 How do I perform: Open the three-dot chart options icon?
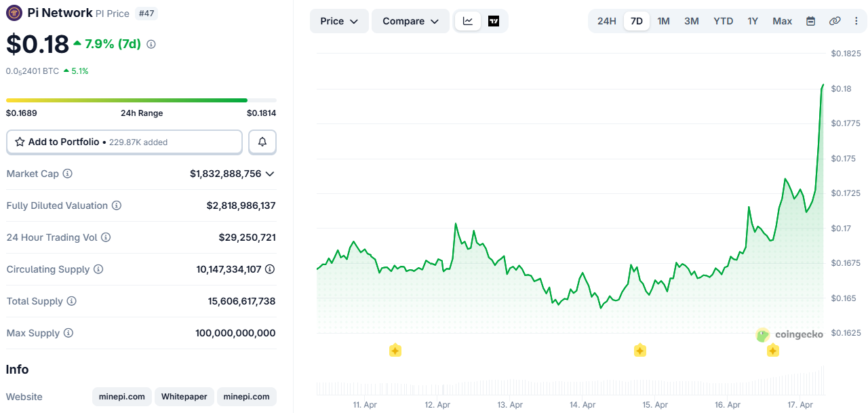(856, 21)
